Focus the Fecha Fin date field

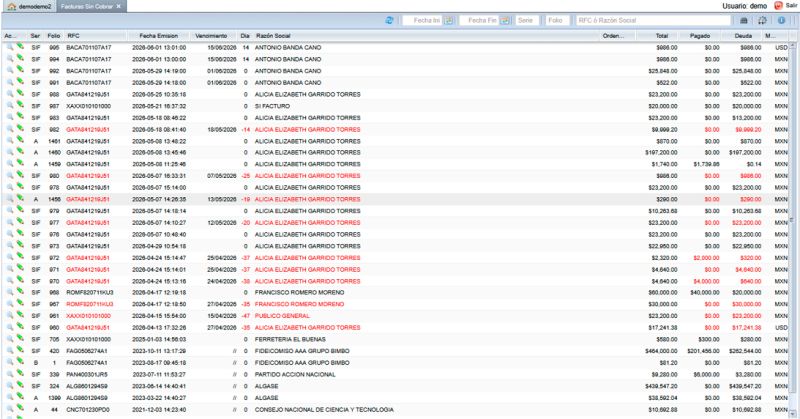point(479,20)
